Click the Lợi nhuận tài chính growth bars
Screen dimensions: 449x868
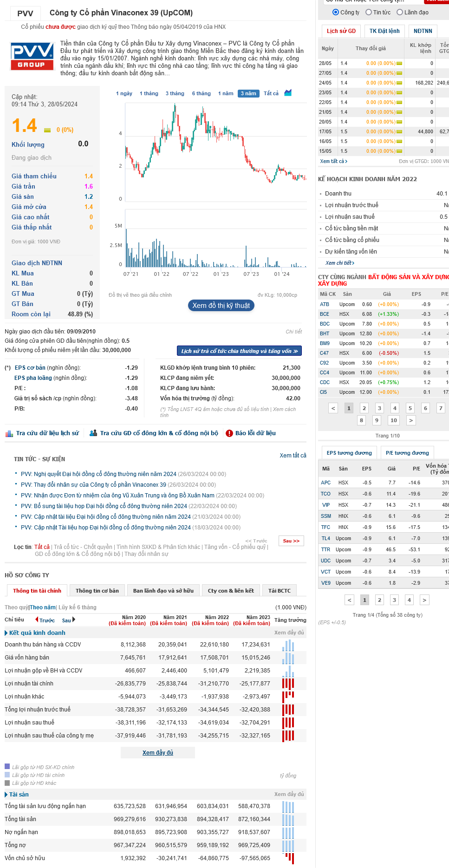click(288, 684)
